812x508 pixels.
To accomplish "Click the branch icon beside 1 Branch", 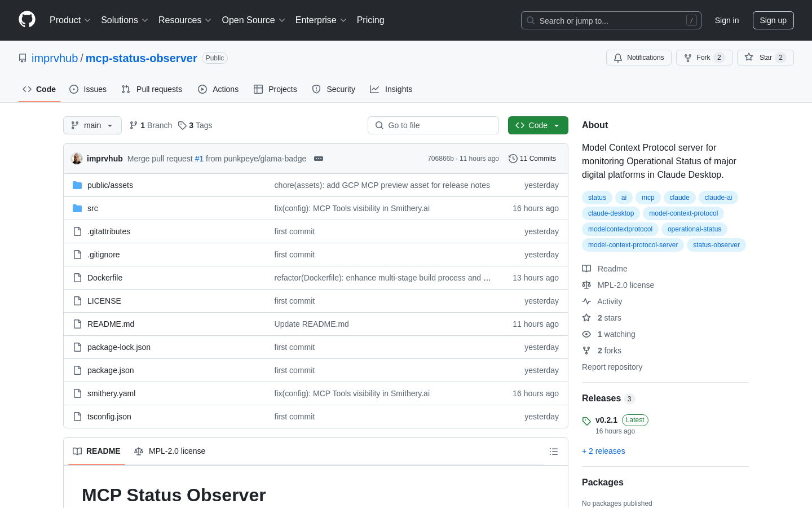I will [x=134, y=125].
